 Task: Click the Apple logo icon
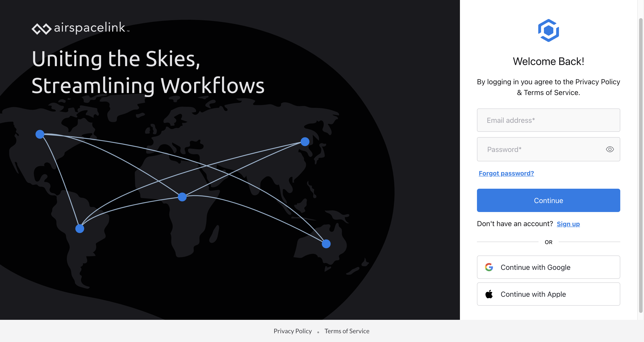pyautogui.click(x=489, y=294)
